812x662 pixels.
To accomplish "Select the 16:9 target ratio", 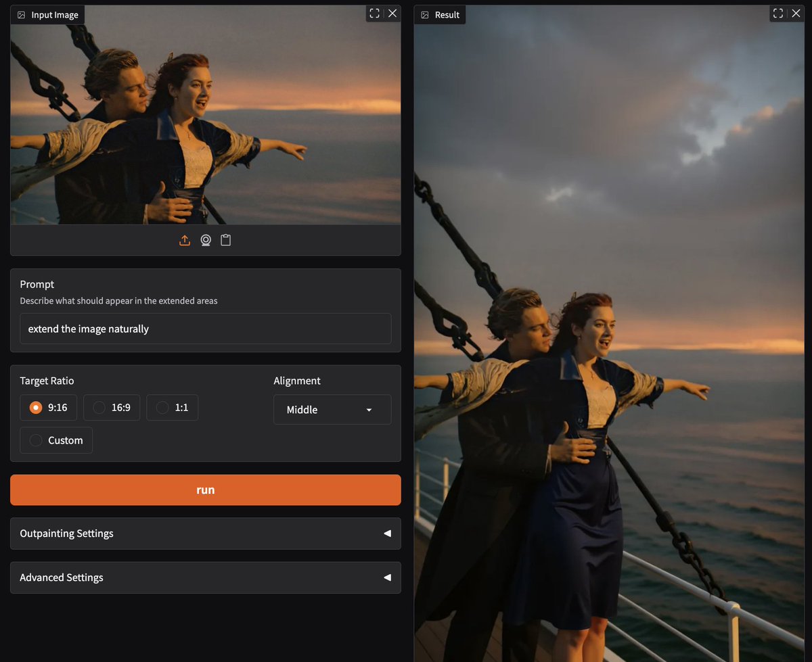I will pos(112,408).
